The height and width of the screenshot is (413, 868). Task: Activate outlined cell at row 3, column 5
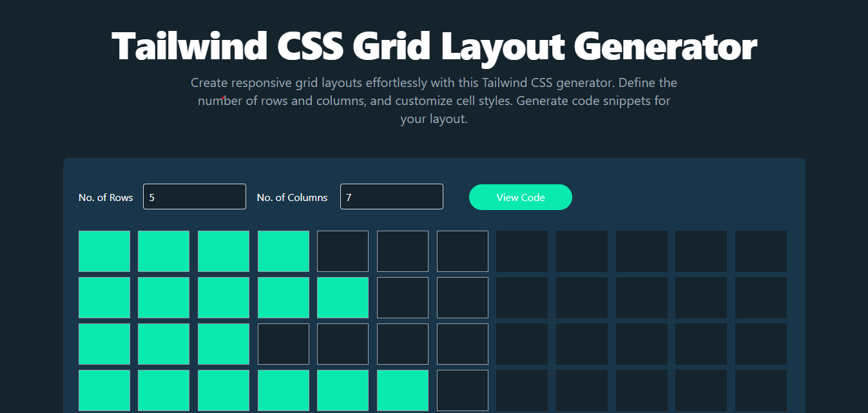(x=343, y=344)
